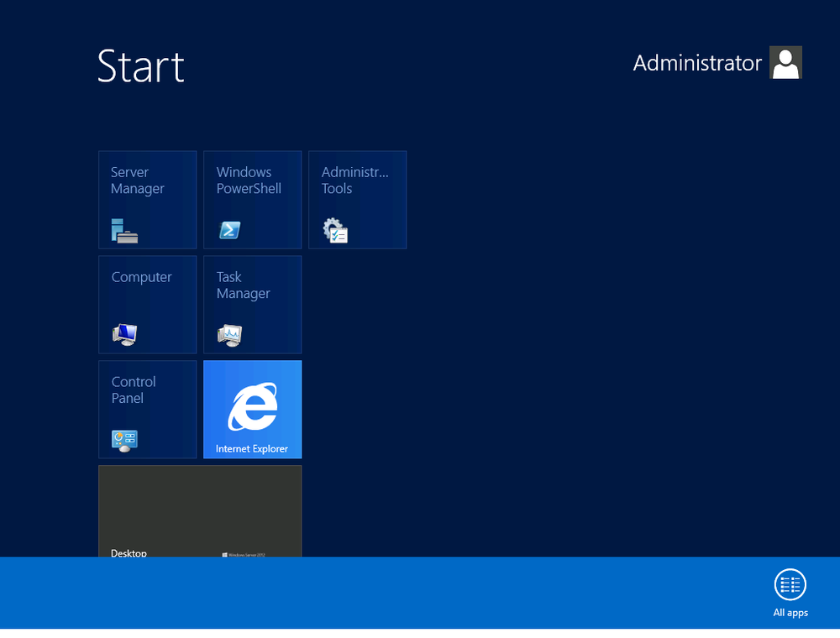Open the Desktop tile
840x638 pixels.
(x=200, y=511)
